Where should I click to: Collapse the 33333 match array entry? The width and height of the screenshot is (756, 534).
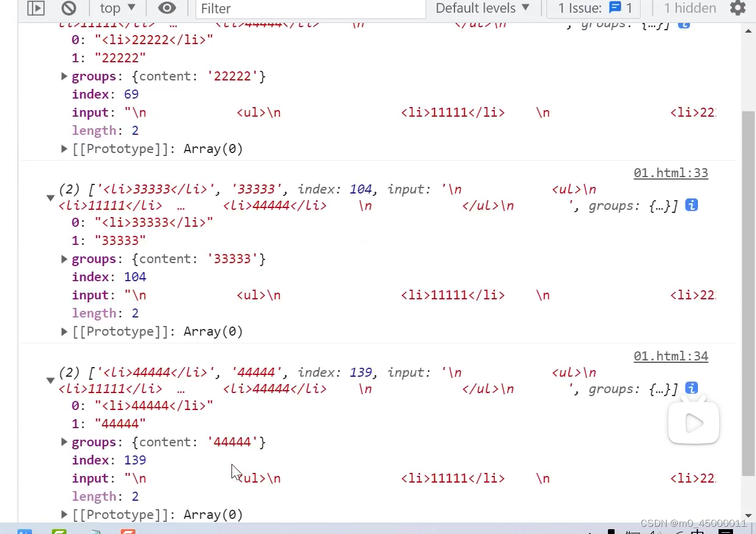(x=50, y=197)
